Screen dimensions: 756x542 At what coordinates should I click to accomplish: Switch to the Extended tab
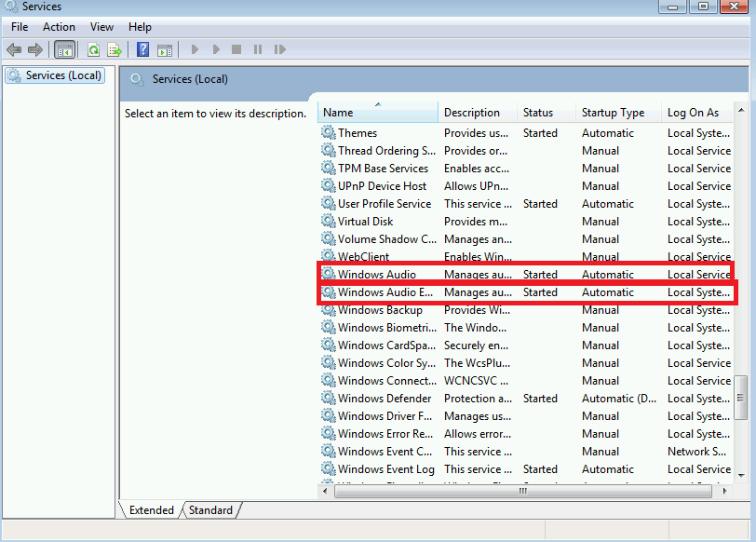coord(152,510)
